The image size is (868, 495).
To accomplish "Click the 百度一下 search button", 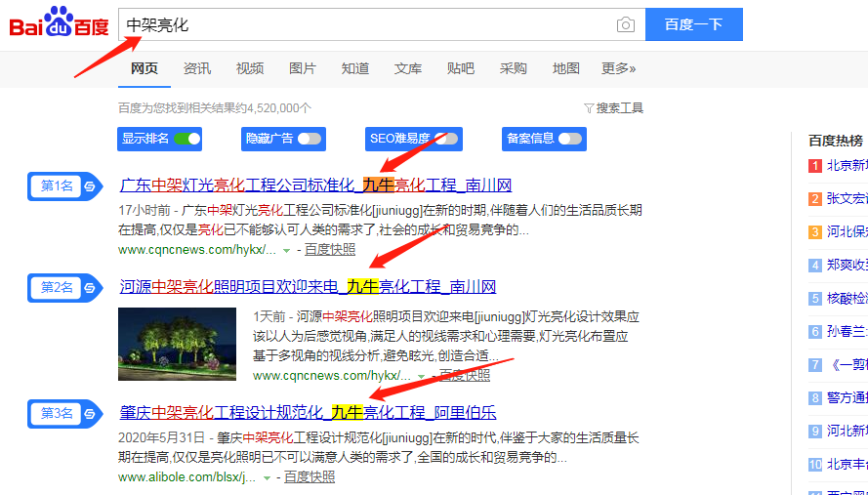I will [693, 24].
